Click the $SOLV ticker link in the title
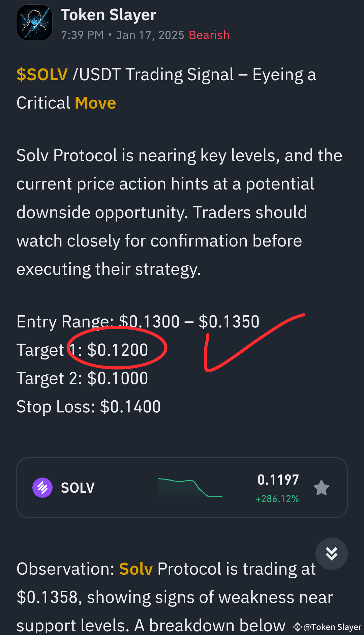The image size is (364, 635). click(42, 74)
